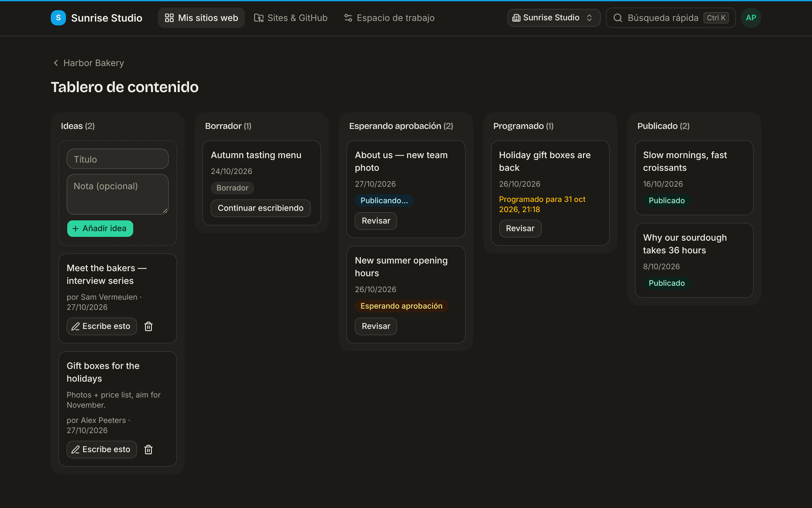This screenshot has width=812, height=508.
Task: Click the 16/10/2026 date on croissants card
Action: coord(663,184)
